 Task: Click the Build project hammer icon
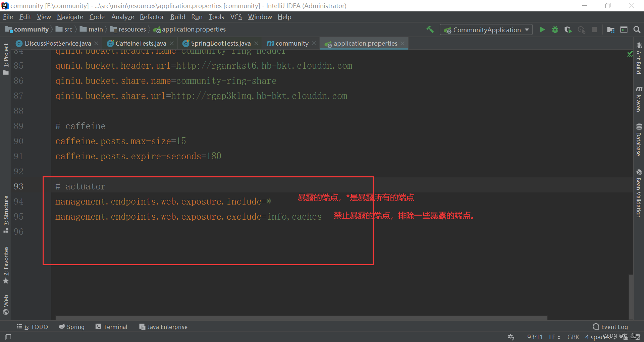pos(430,30)
